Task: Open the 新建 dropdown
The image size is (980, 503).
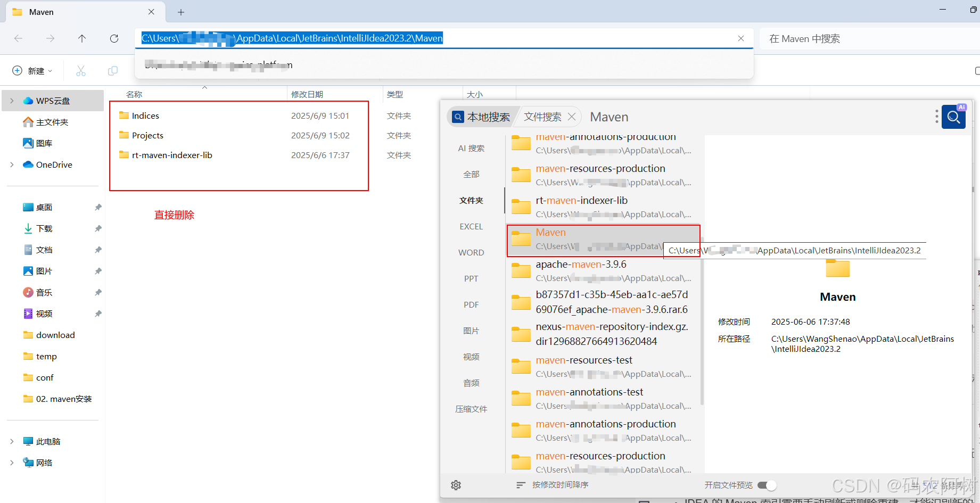Action: pyautogui.click(x=32, y=71)
